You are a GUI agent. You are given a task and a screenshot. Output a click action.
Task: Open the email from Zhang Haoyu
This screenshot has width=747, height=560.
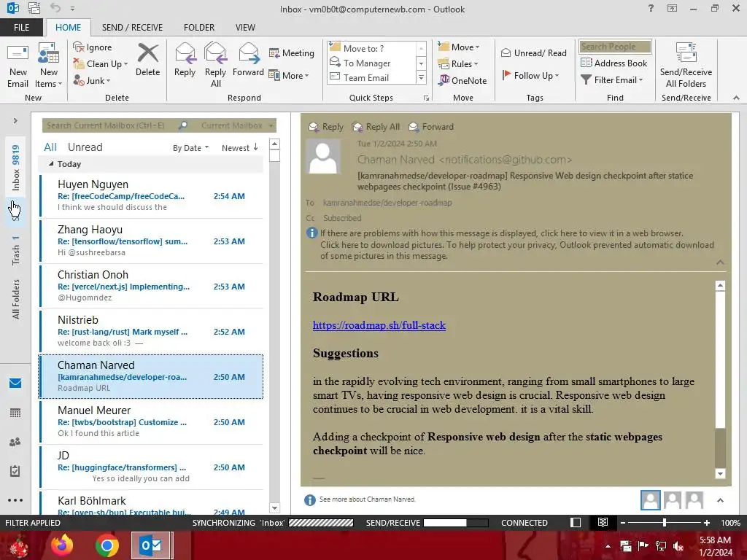point(151,241)
